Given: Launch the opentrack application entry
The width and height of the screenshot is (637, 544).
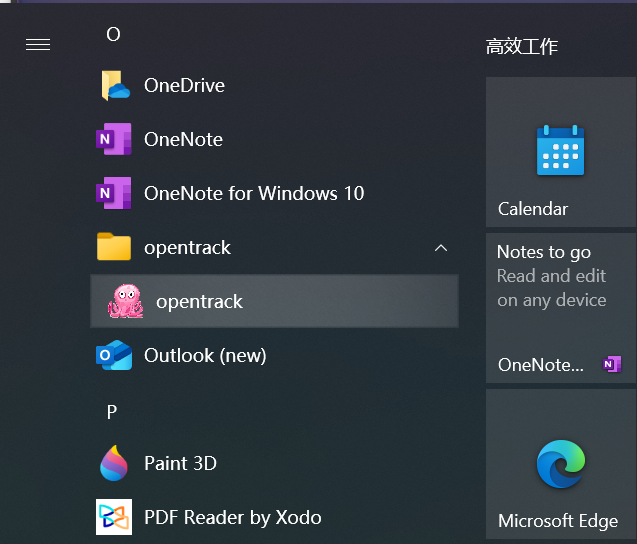Looking at the screenshot, I should coord(274,301).
